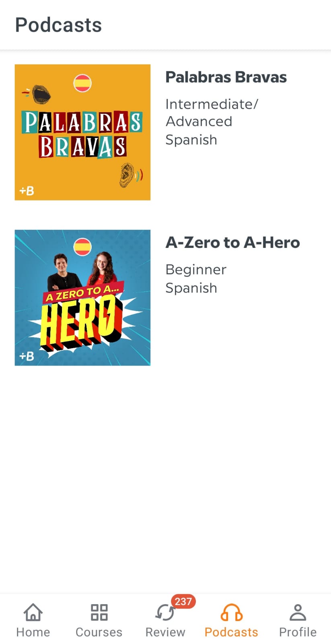
Task: Tap the red 237 review badge
Action: [x=183, y=601]
